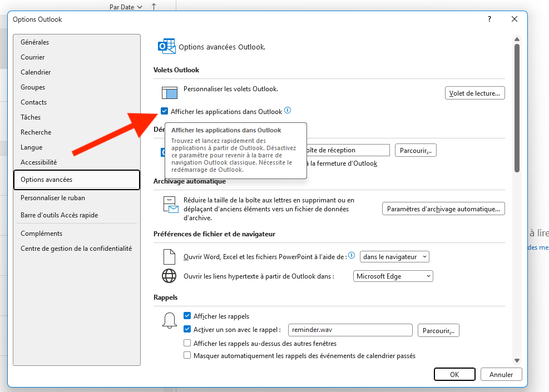Click info icon next to Ouvrir Word, Excel
549x392 pixels.
pos(352,256)
